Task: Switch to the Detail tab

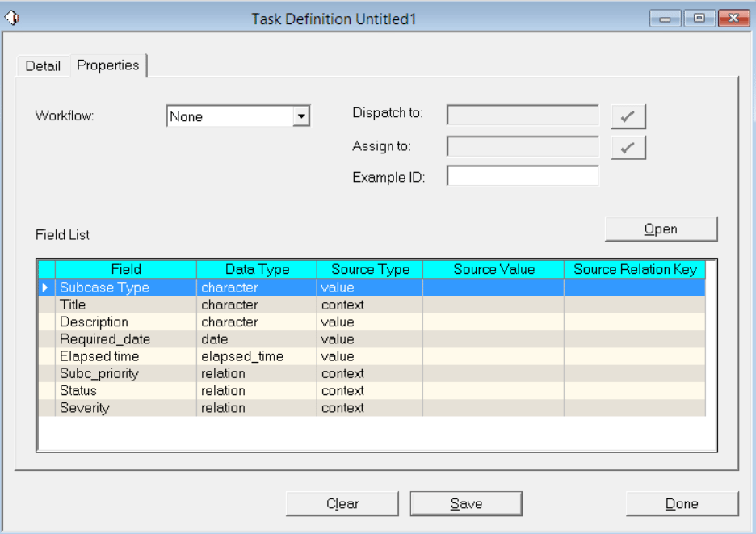Action: click(x=42, y=65)
